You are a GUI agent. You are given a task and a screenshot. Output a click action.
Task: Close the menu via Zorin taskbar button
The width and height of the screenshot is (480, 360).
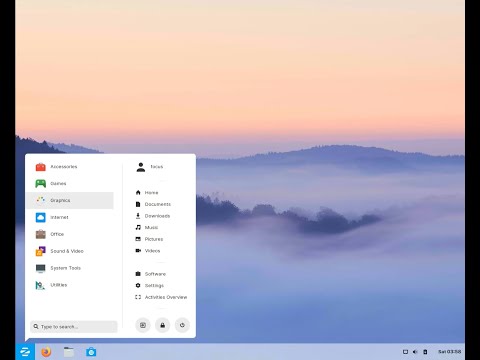click(x=25, y=352)
